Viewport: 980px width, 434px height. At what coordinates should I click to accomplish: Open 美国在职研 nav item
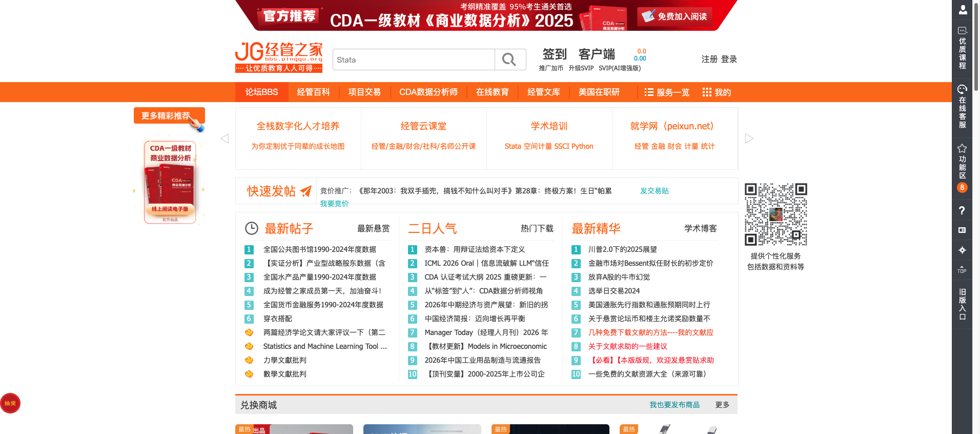tap(599, 92)
